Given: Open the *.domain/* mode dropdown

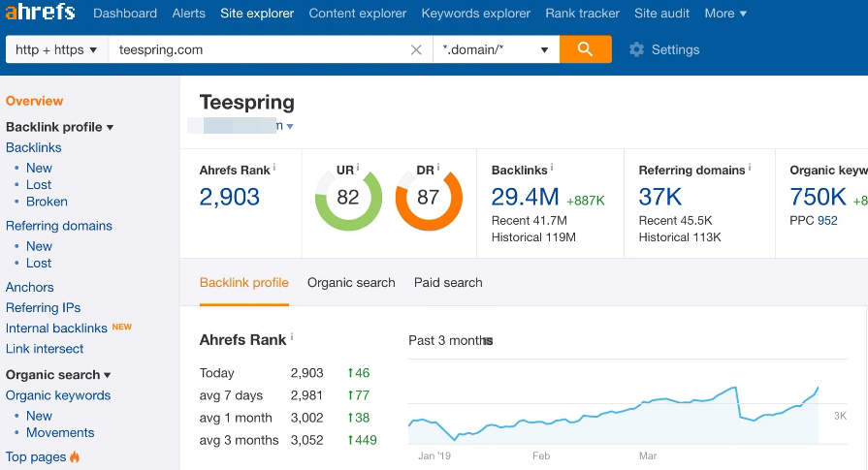Looking at the screenshot, I should (496, 49).
